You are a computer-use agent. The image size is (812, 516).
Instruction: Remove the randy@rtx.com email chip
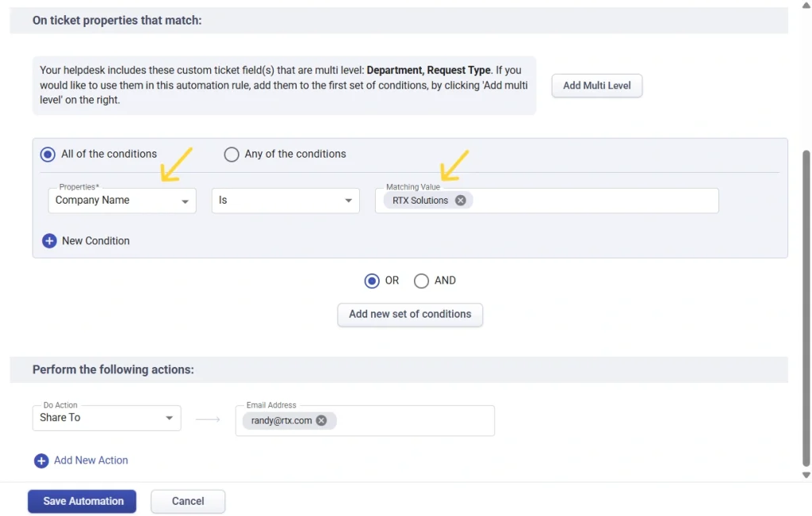coord(321,421)
